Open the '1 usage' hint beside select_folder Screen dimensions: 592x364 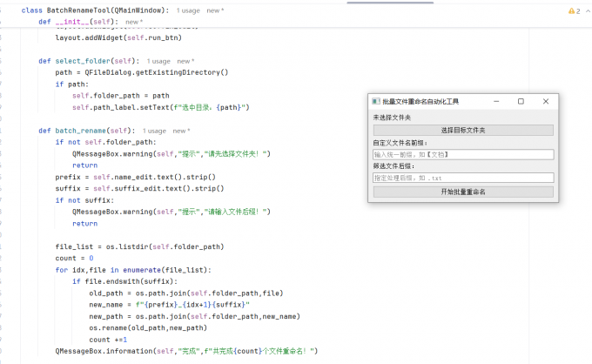(x=158, y=61)
